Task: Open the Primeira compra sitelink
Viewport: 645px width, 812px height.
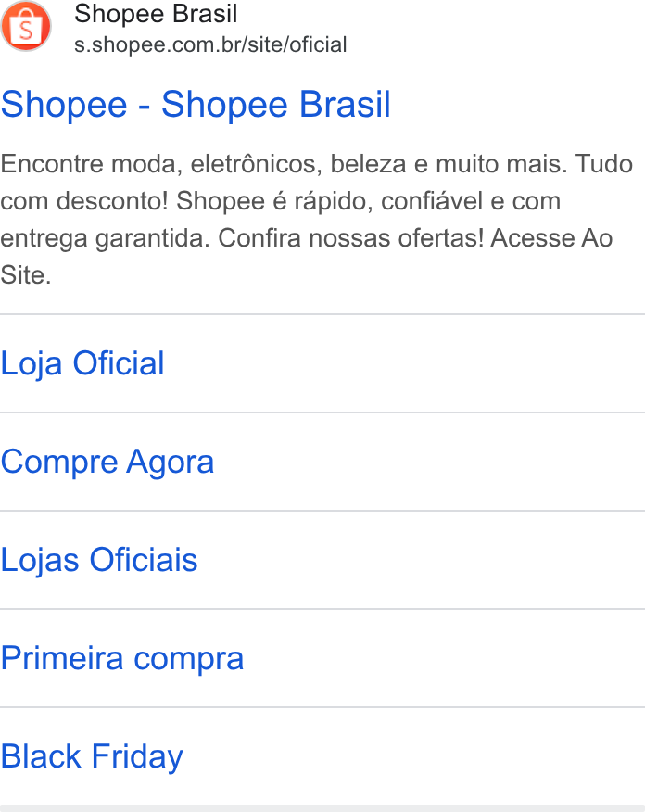Action: [x=122, y=658]
